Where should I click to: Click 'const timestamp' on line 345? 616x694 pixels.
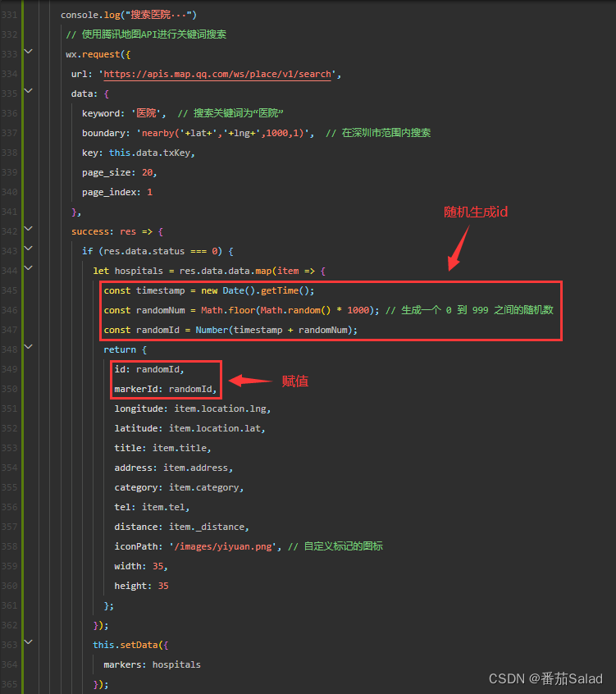point(144,290)
